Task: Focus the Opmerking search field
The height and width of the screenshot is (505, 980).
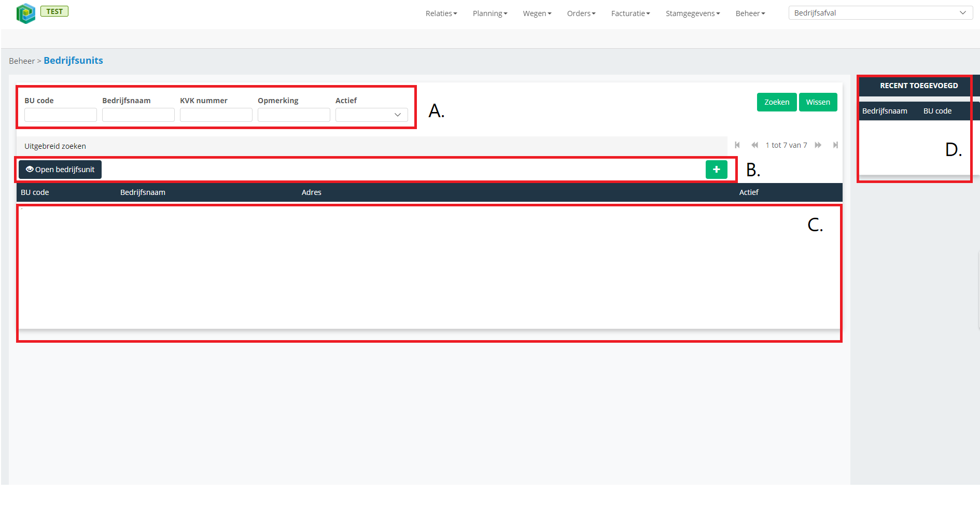Action: tap(294, 115)
